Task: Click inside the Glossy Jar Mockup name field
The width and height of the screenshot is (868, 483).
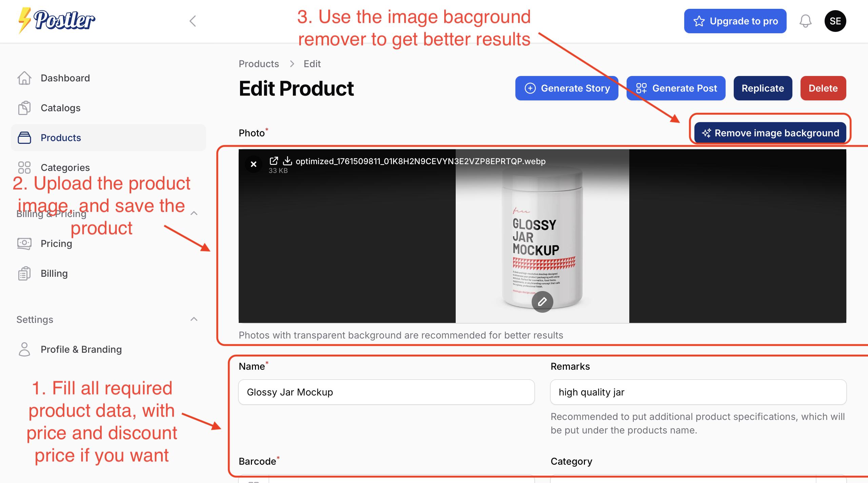Action: (x=387, y=392)
